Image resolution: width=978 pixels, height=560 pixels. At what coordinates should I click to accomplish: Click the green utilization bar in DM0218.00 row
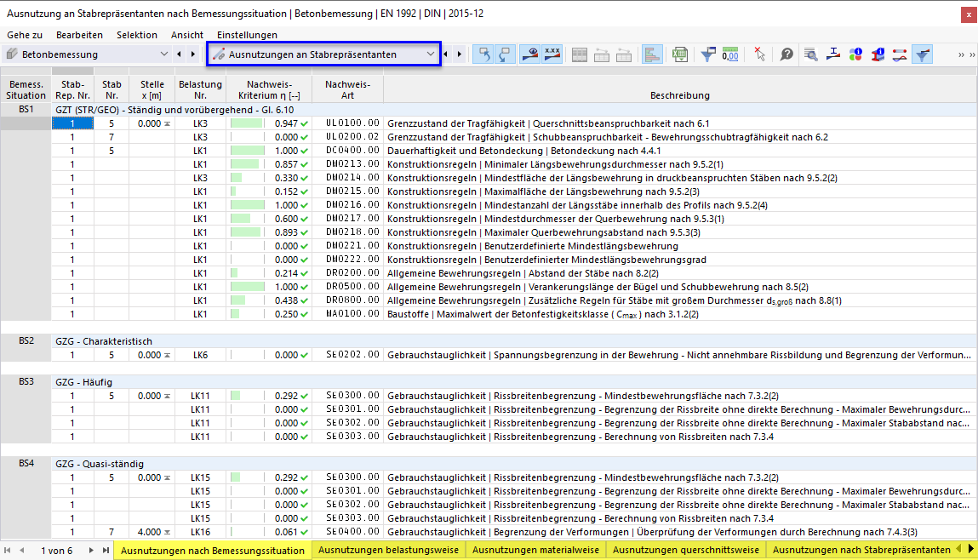246,232
